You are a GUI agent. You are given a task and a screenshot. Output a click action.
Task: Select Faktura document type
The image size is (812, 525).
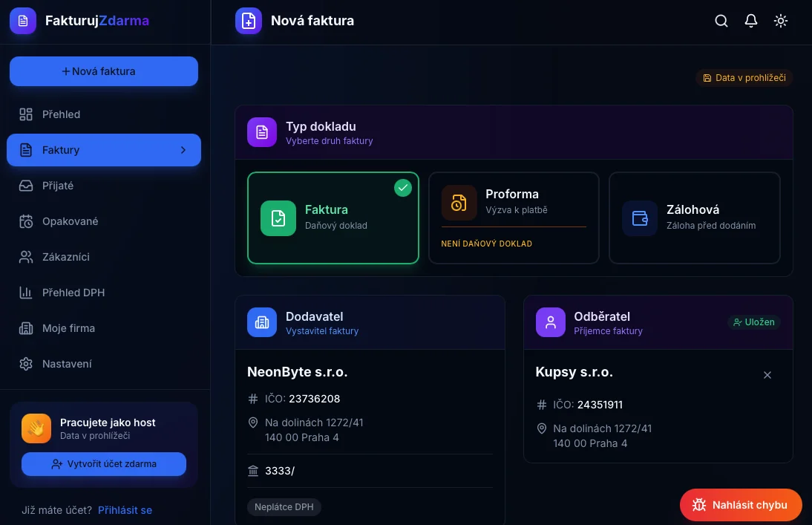333,218
